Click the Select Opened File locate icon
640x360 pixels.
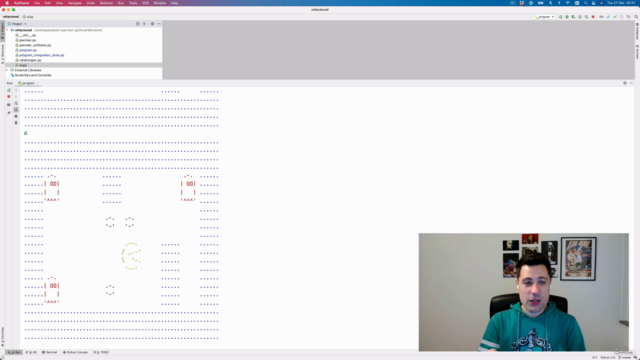tap(138, 24)
